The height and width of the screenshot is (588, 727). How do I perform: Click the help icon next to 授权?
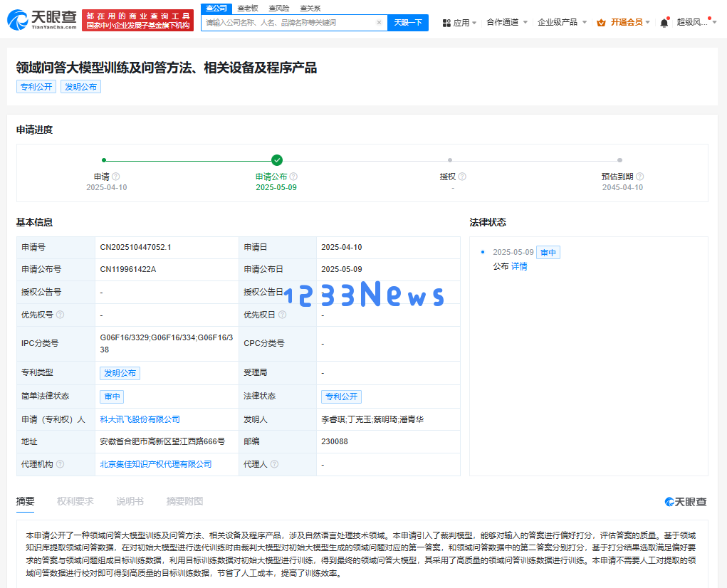(x=462, y=177)
